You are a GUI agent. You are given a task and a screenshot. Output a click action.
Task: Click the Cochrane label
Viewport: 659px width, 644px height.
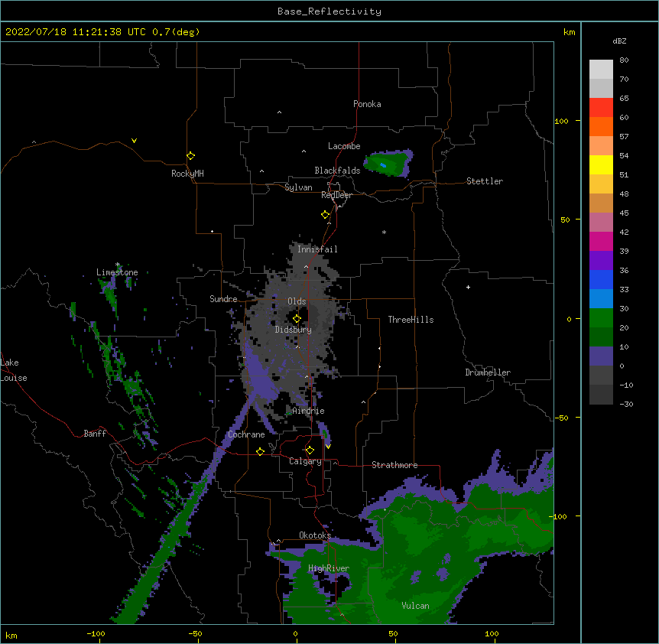click(x=246, y=434)
